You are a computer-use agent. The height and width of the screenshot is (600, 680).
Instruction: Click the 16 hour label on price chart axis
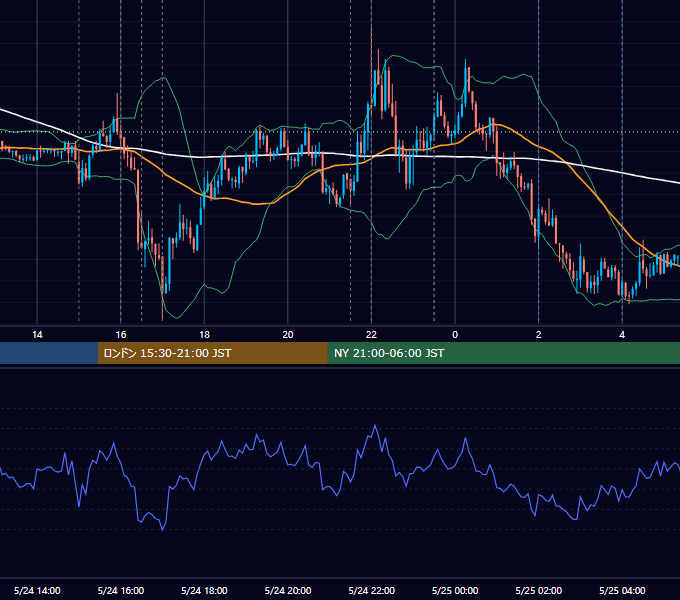pos(121,335)
